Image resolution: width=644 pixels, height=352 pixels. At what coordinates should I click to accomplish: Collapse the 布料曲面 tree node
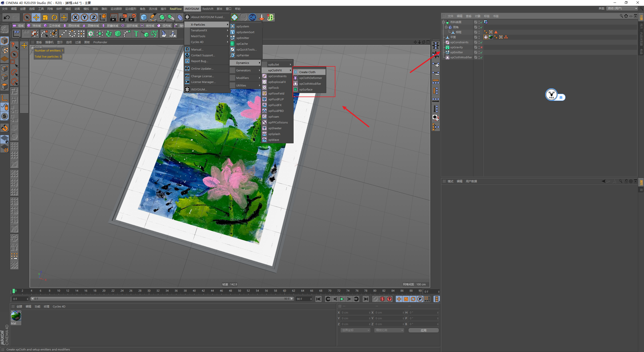coord(444,22)
